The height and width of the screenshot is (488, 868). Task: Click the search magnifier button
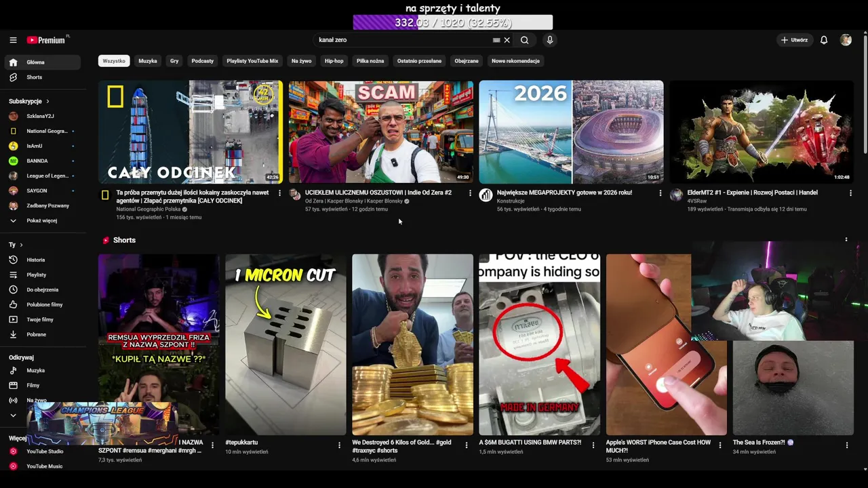524,40
